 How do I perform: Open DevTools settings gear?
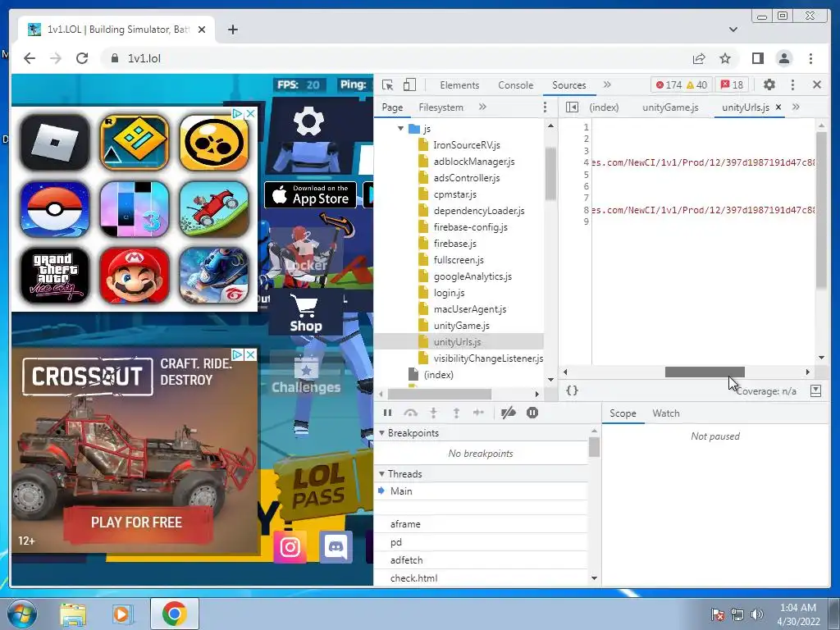point(769,84)
